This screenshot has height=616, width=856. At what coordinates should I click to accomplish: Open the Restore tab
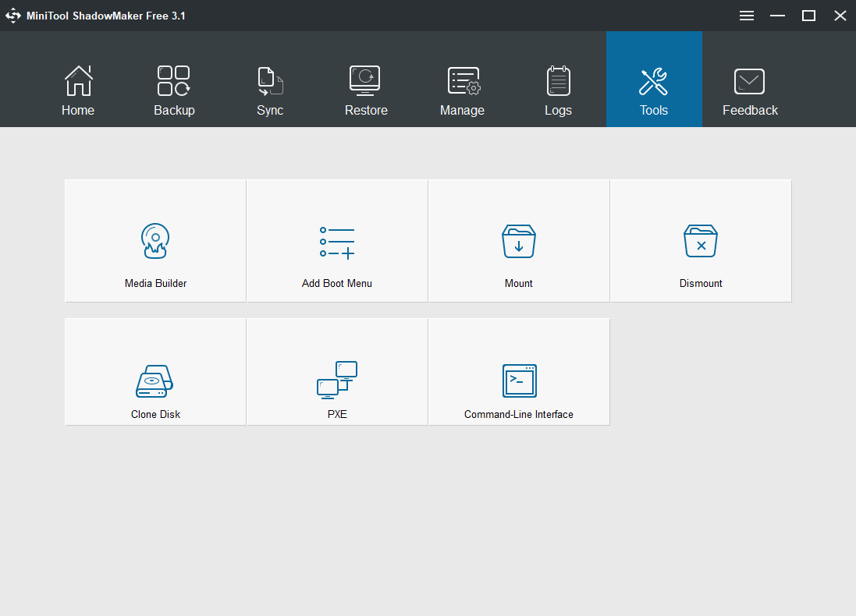tap(366, 80)
